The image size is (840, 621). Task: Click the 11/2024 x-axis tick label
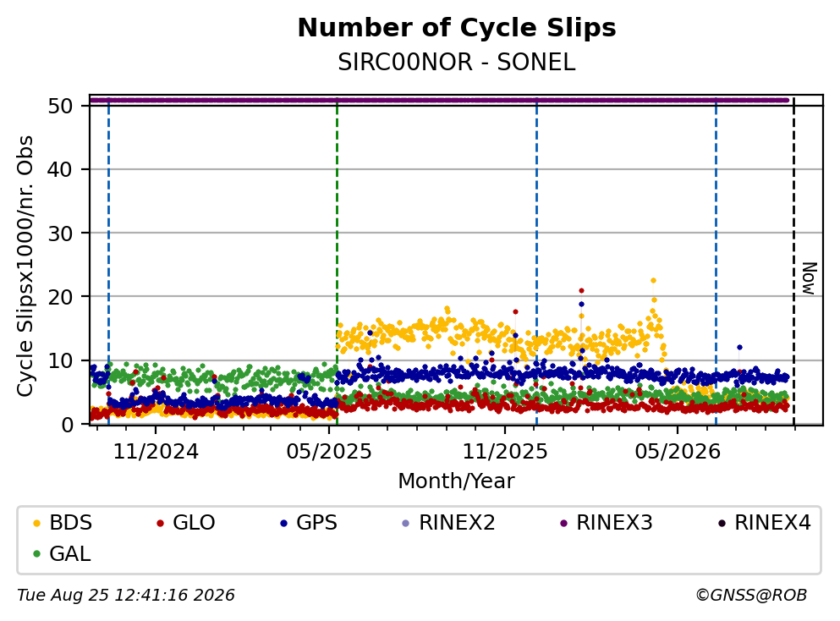(156, 452)
